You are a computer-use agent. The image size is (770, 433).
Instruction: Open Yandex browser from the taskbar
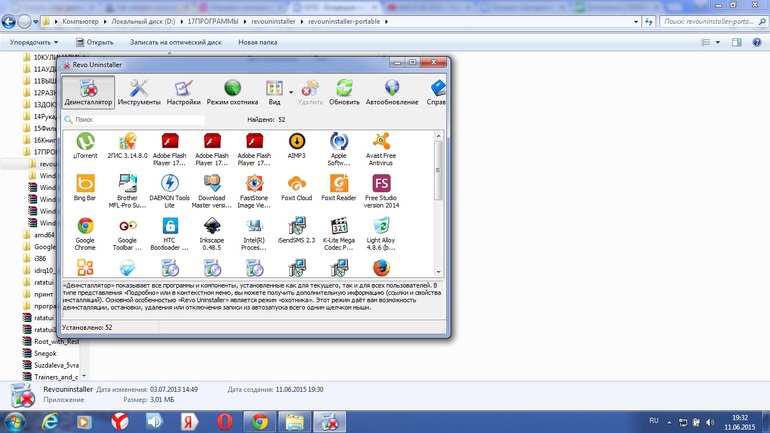[x=119, y=422]
